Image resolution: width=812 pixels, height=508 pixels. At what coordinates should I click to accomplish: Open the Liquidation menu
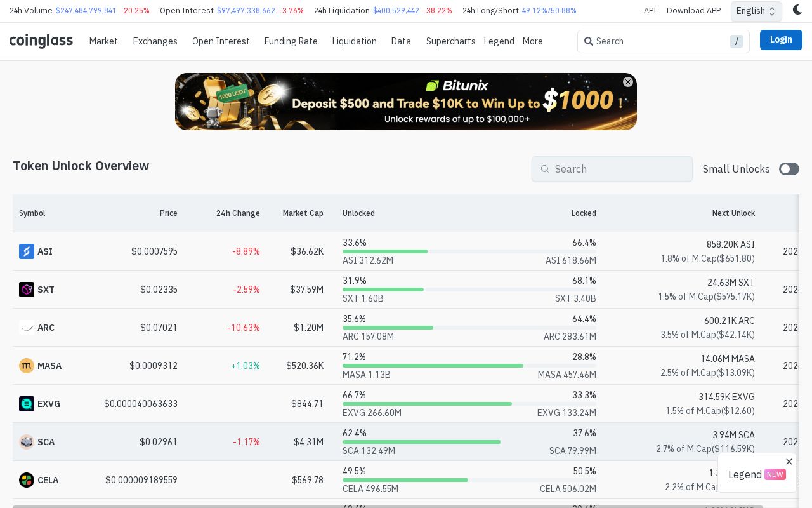pyautogui.click(x=354, y=41)
